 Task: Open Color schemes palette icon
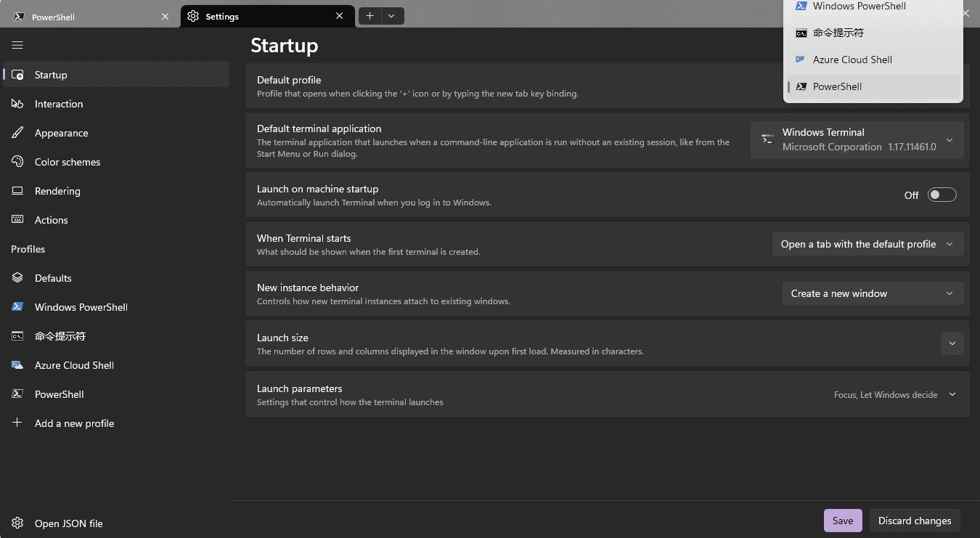pos(17,162)
